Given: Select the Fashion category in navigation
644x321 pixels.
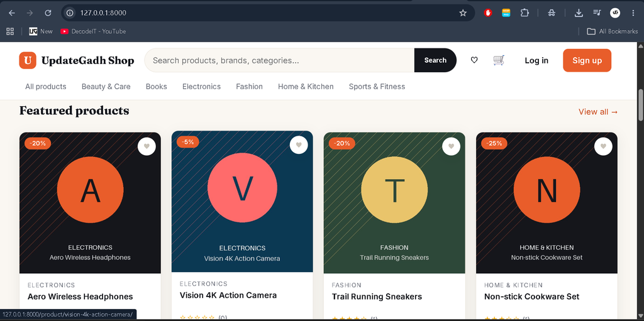Looking at the screenshot, I should click(249, 87).
